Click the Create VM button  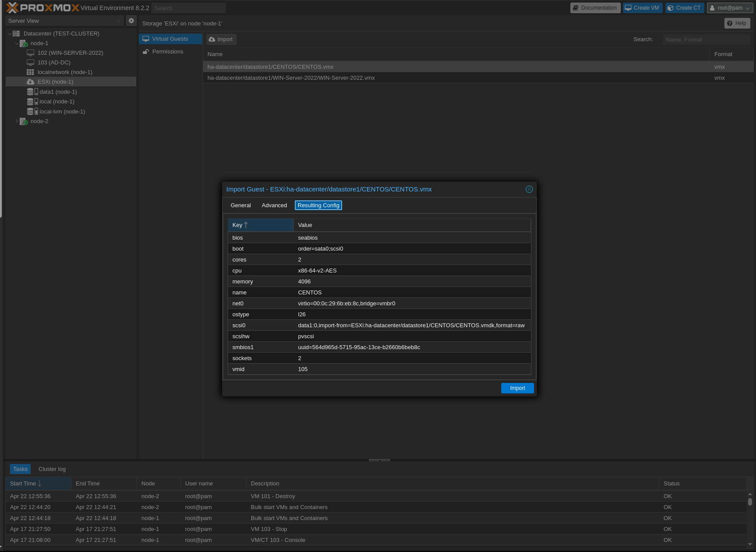tap(642, 8)
